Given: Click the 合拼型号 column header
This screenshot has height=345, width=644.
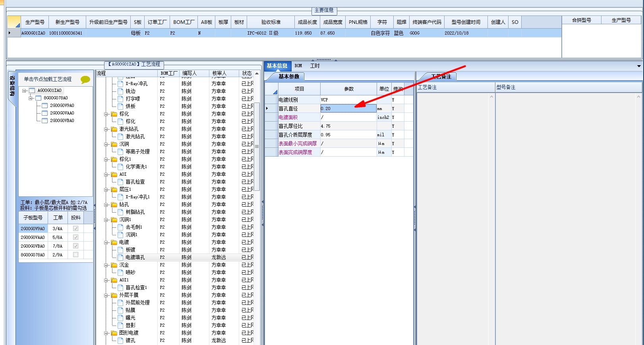Looking at the screenshot, I should tap(582, 20).
